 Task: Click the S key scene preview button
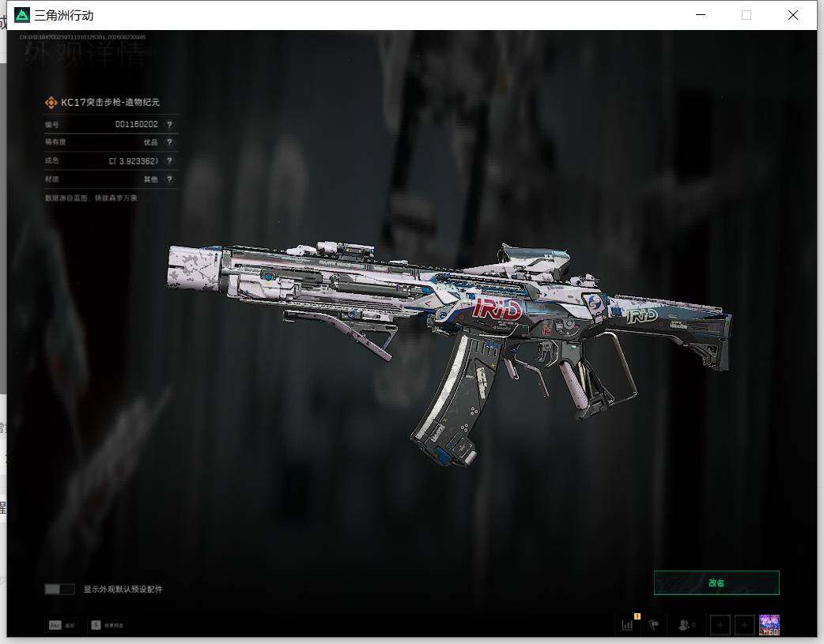point(108,625)
